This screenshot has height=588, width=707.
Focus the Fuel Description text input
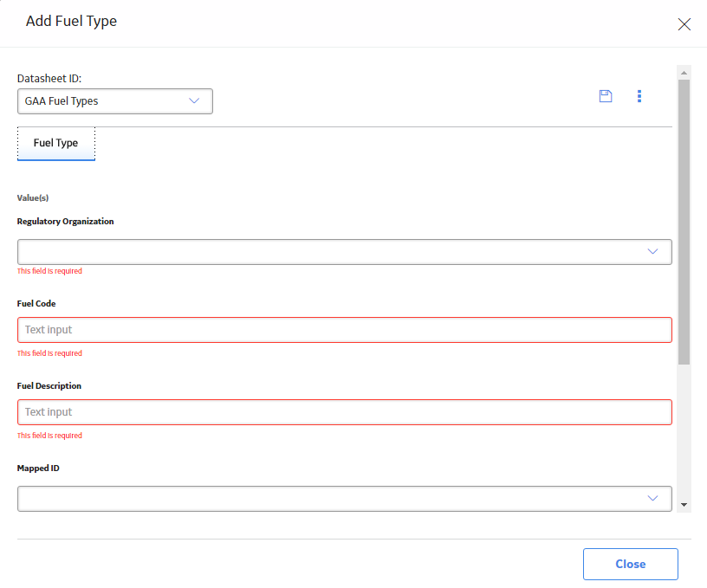point(345,412)
